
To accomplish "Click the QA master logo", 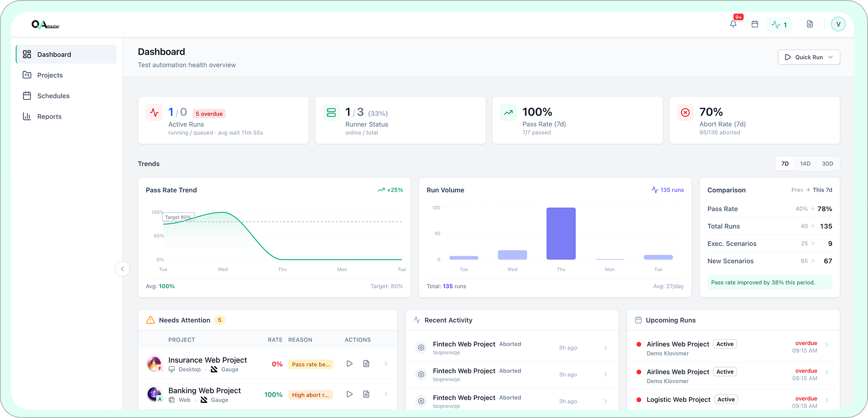I will 45,25.
